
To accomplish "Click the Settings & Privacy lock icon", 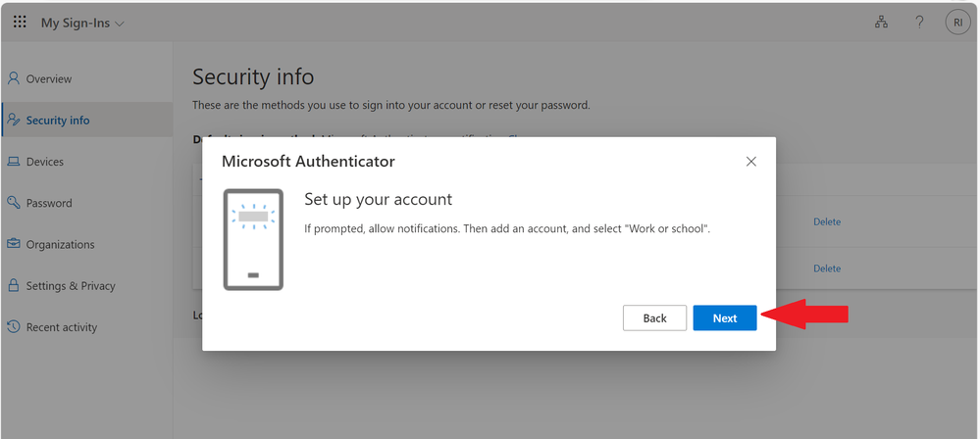I will click(x=14, y=286).
